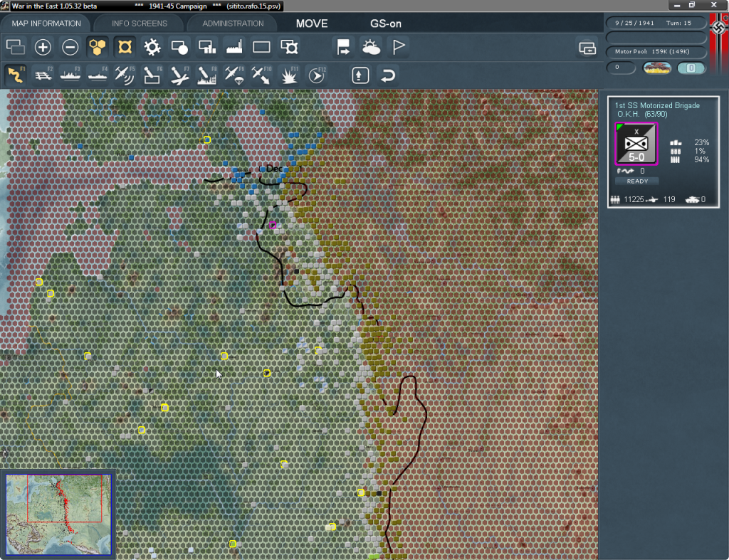Click the factory icon
The image size is (729, 560).
[x=234, y=47]
